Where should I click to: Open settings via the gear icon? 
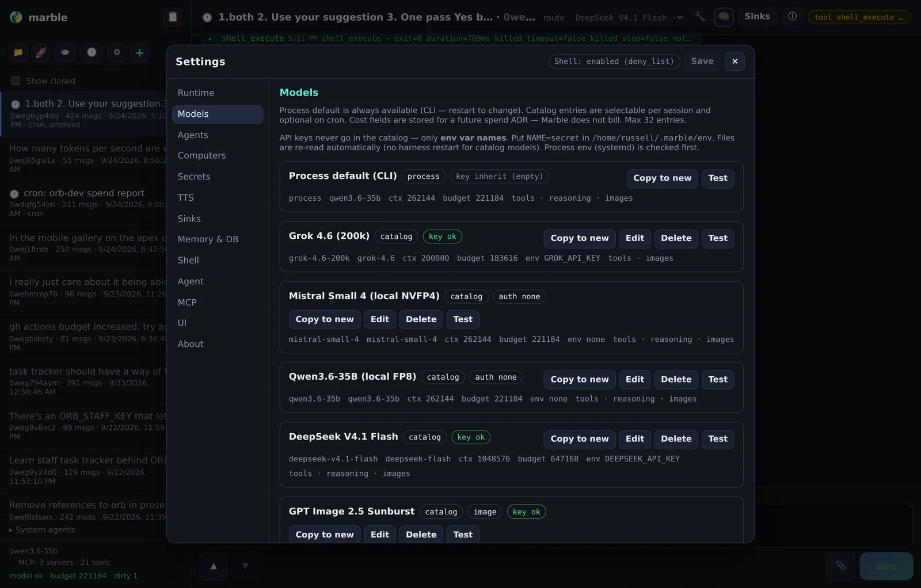tap(117, 52)
